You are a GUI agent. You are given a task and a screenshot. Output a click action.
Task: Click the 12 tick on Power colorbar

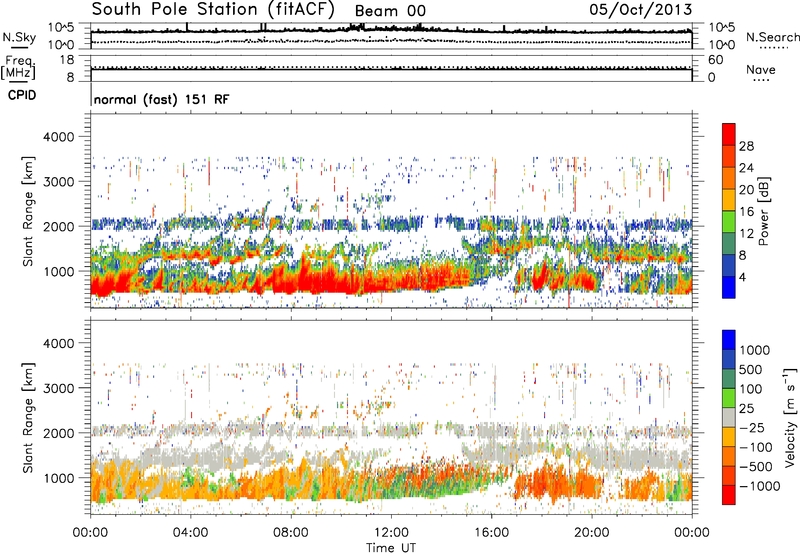[x=746, y=234]
